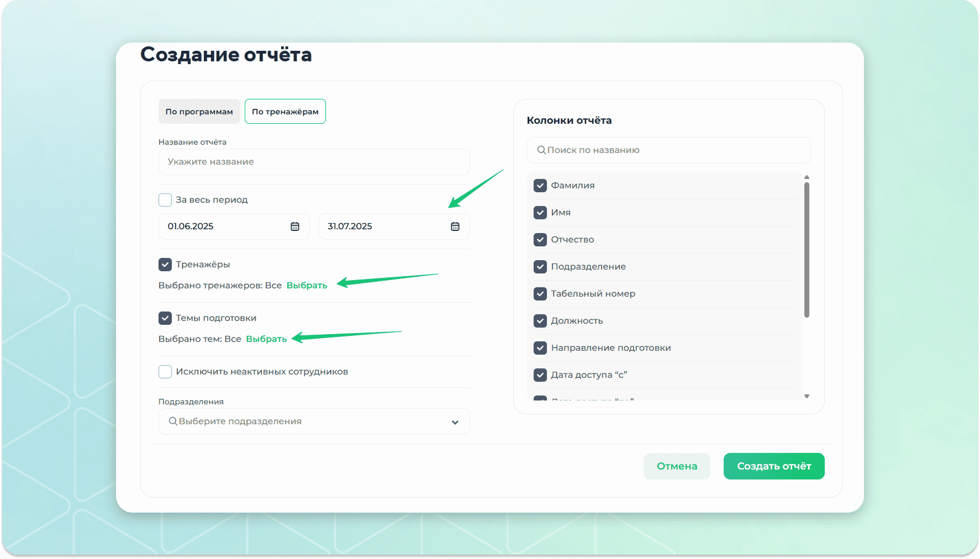Click the magnifier icon in Подразделения field
This screenshot has width=980, height=559.
(173, 421)
